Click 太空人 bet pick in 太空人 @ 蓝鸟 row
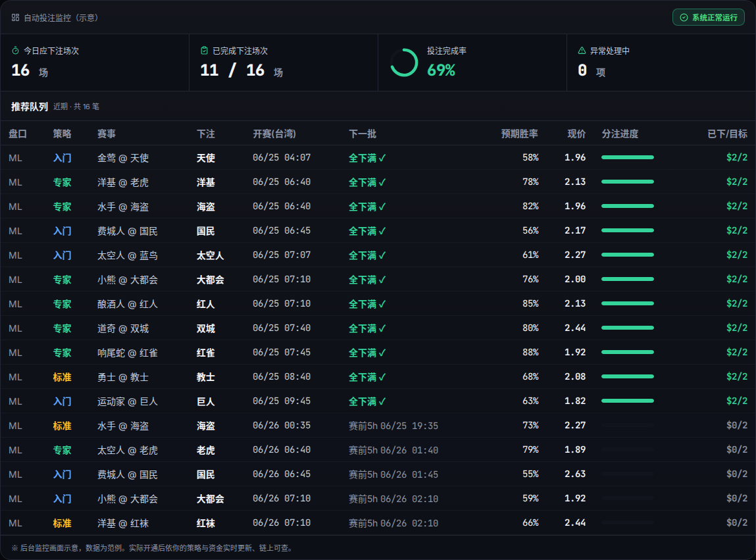Screen dimensions: 756x560 [x=210, y=255]
